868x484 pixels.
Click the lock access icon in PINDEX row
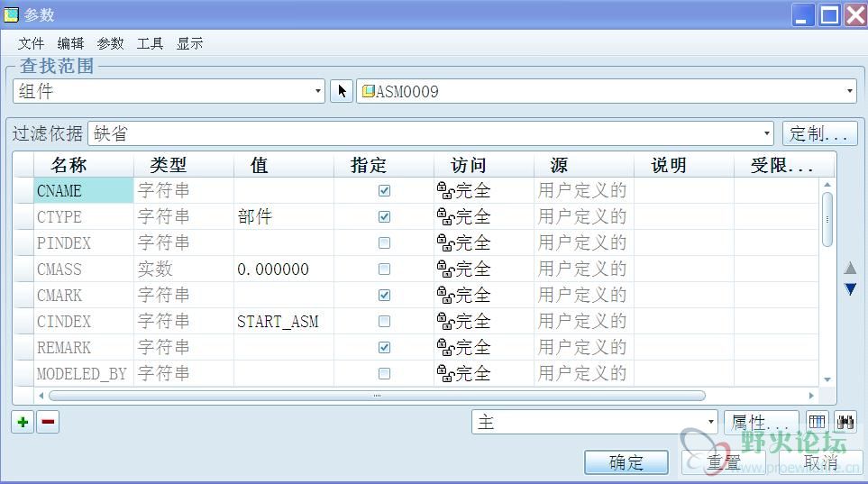pos(445,242)
